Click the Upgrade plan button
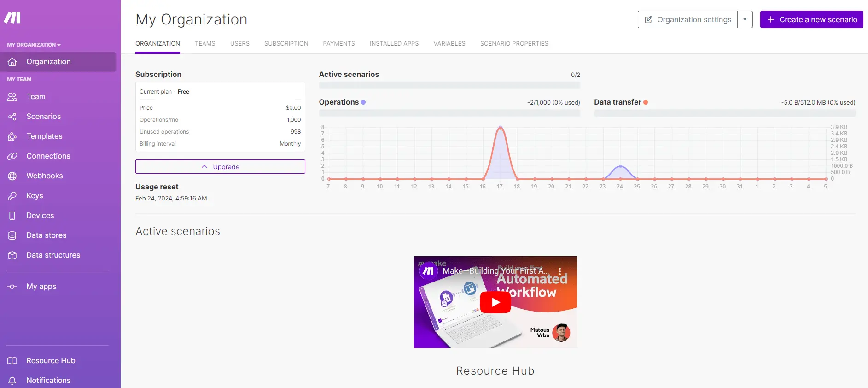Viewport: 868px width, 388px height. (x=220, y=167)
